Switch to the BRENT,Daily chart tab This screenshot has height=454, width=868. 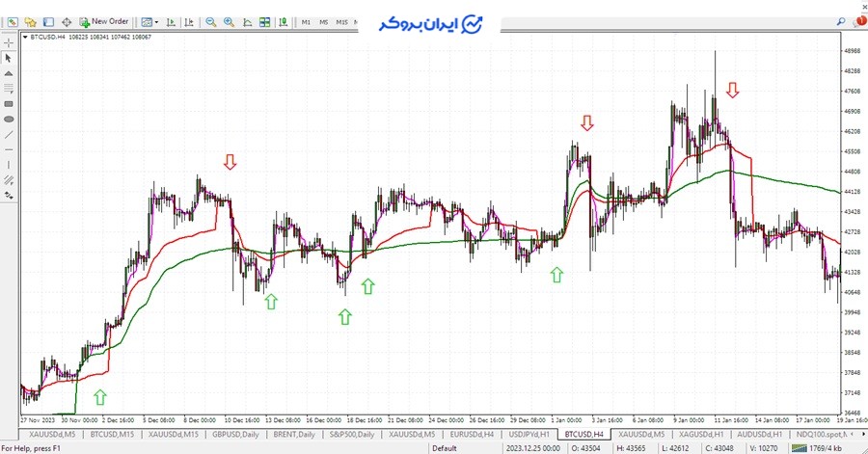tap(294, 435)
